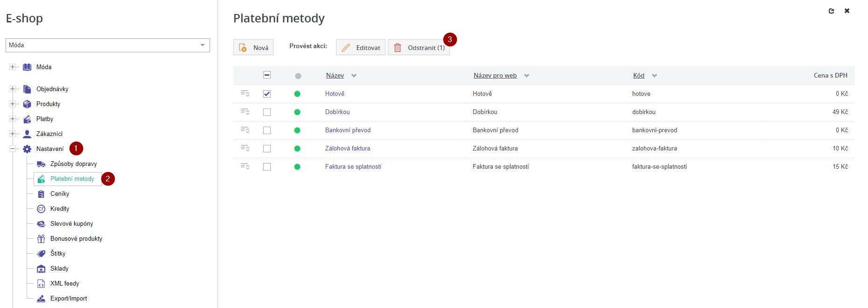Click the drag handle icon for Dobírkou row
The image size is (868, 308).
pos(245,112)
